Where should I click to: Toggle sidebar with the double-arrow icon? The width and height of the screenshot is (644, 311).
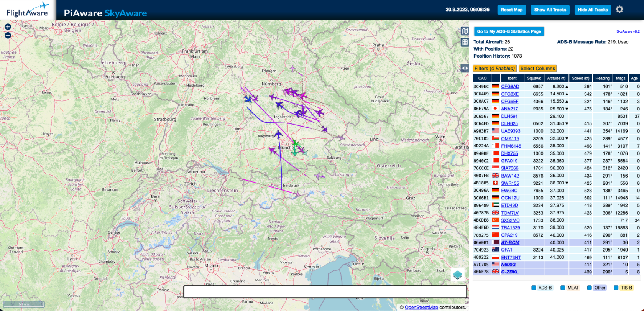coord(465,68)
